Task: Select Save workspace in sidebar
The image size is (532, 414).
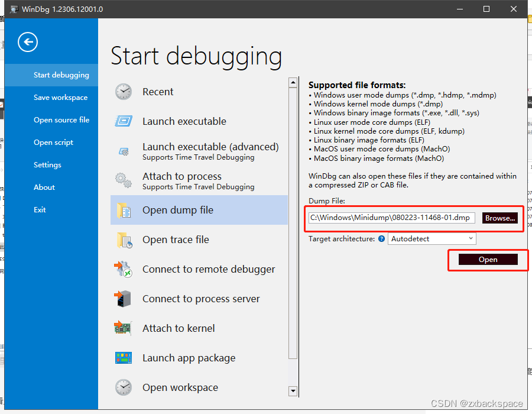Action: point(51,98)
